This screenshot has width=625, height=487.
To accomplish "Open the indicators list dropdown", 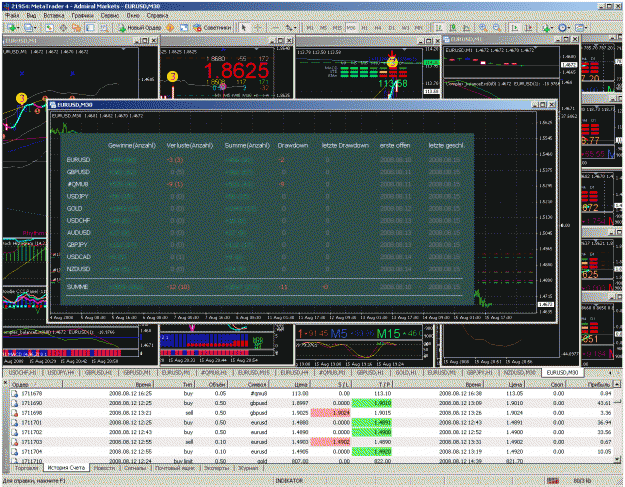I will pos(547,27).
